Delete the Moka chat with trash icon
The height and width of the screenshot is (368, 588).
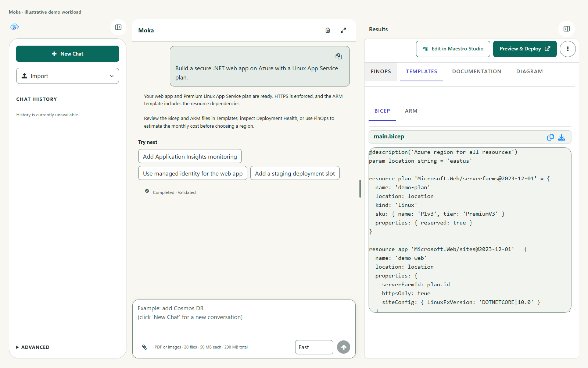328,30
